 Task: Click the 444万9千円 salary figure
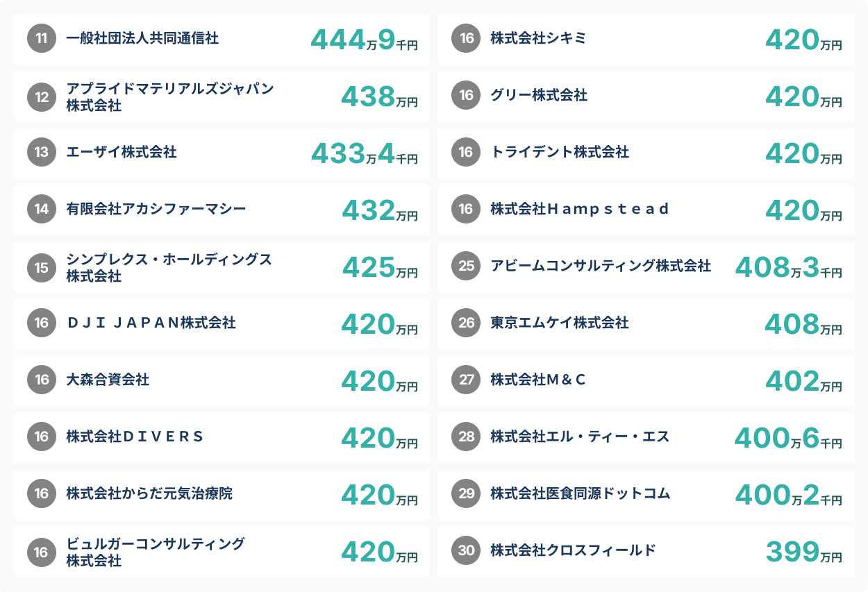point(364,40)
